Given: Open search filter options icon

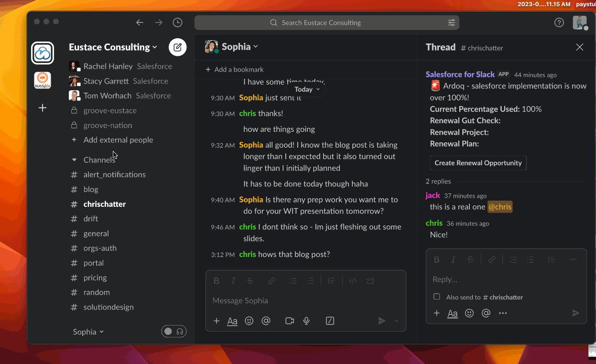Looking at the screenshot, I should tap(451, 22).
